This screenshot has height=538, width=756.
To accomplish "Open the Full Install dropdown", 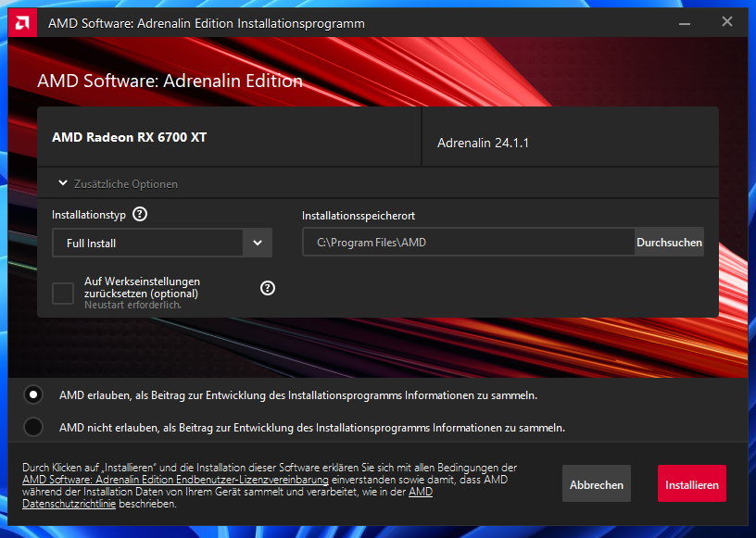I will tap(162, 243).
